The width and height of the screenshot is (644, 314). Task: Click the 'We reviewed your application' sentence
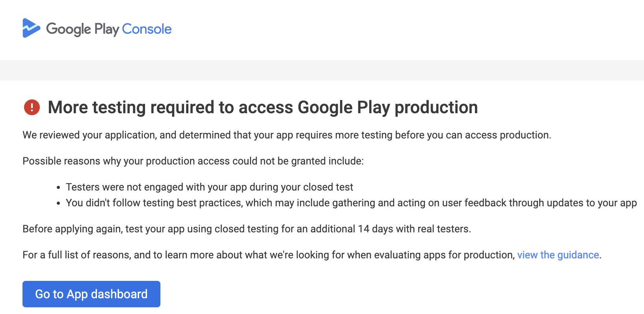287,135
